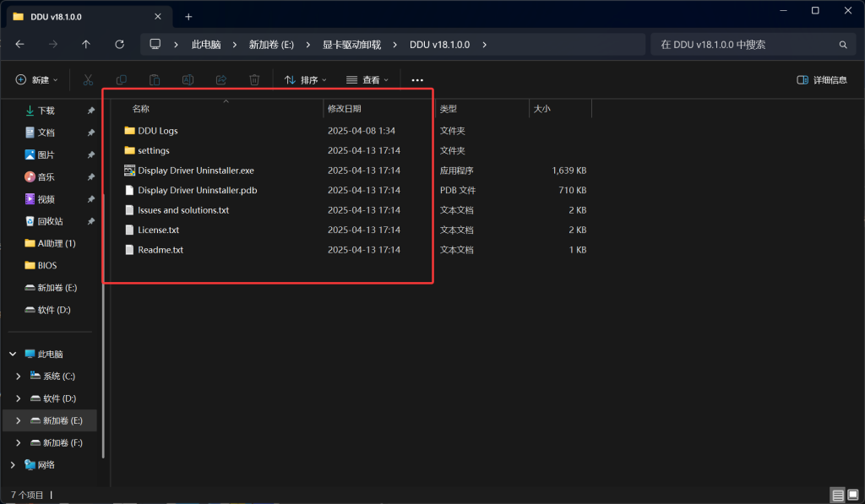The width and height of the screenshot is (865, 504).
Task: Click the Copy icon in toolbar
Action: point(122,80)
